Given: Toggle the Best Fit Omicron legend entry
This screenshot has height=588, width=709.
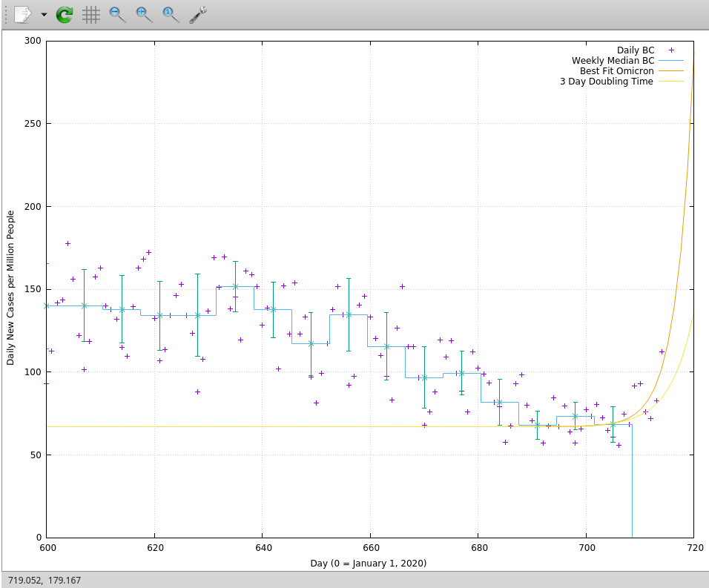Looking at the screenshot, I should (617, 71).
